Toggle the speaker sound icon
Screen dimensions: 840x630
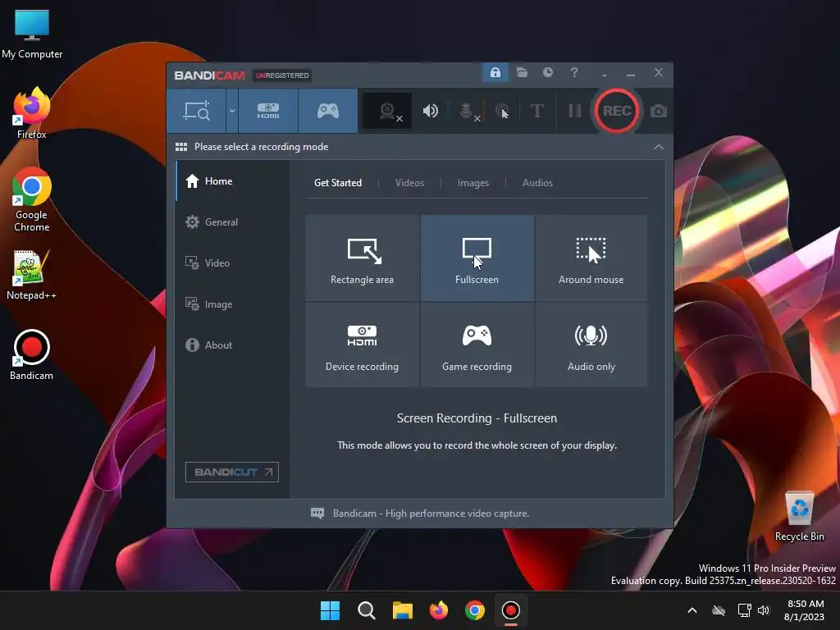tap(430, 111)
